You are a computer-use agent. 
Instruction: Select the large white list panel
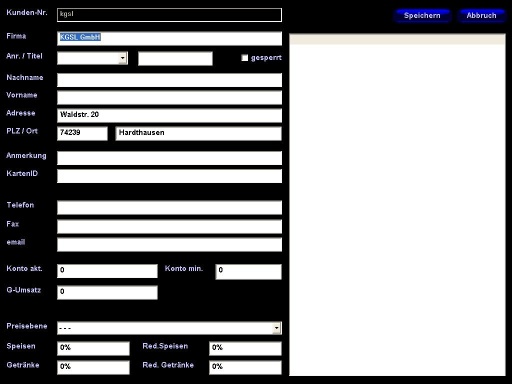pyautogui.click(x=397, y=205)
